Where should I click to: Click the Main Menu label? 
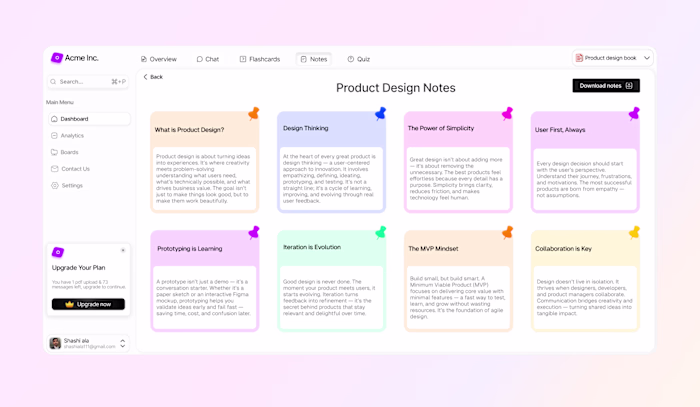(60, 102)
